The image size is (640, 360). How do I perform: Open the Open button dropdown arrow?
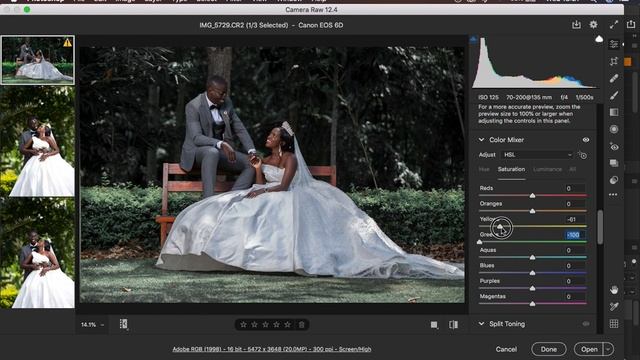(608, 349)
